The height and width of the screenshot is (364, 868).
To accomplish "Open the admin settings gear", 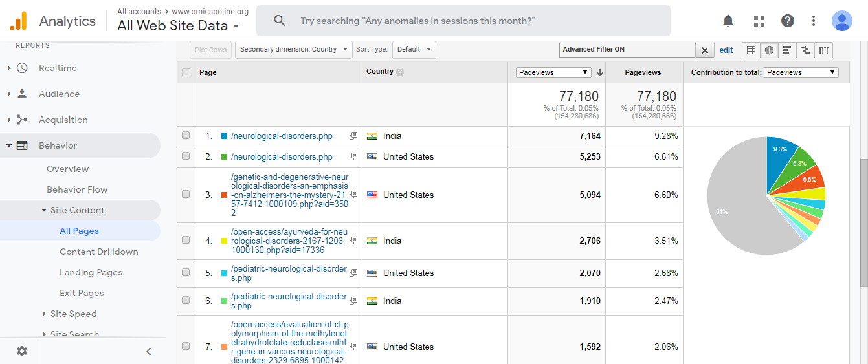I will pos(22,351).
